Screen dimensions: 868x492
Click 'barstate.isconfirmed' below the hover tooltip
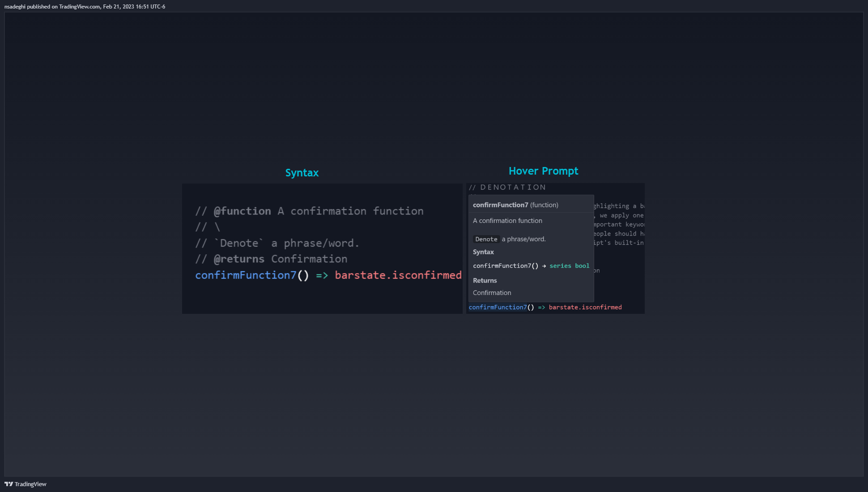pos(585,307)
